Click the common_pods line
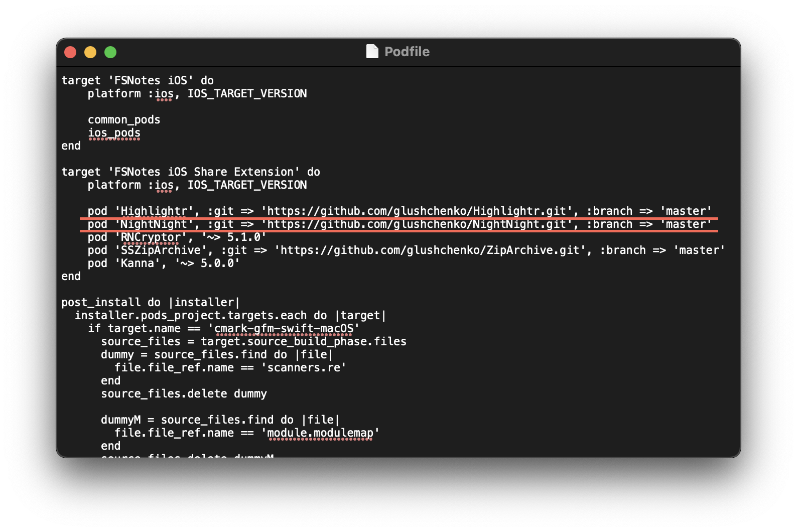Screen dimensions: 797x532 [124, 119]
